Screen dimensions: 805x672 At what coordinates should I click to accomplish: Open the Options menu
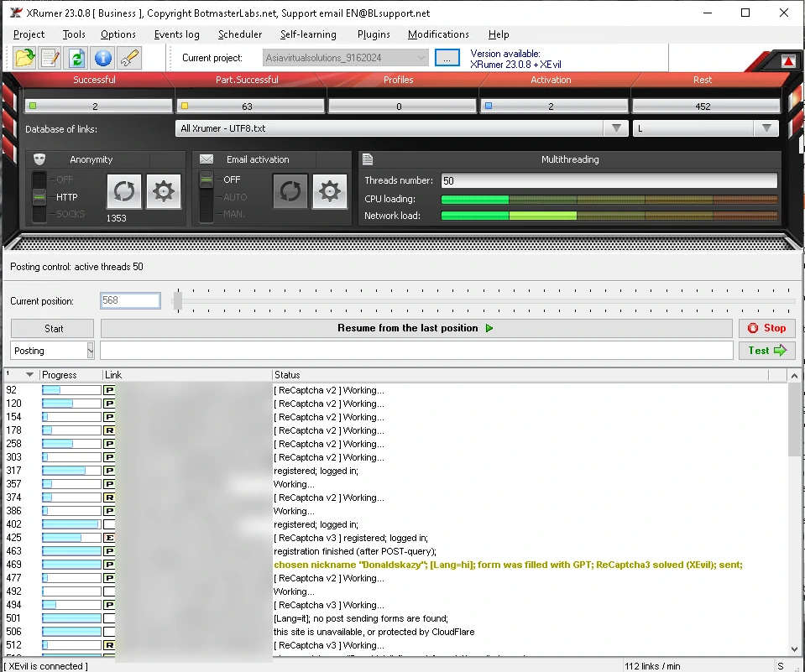pyautogui.click(x=118, y=34)
